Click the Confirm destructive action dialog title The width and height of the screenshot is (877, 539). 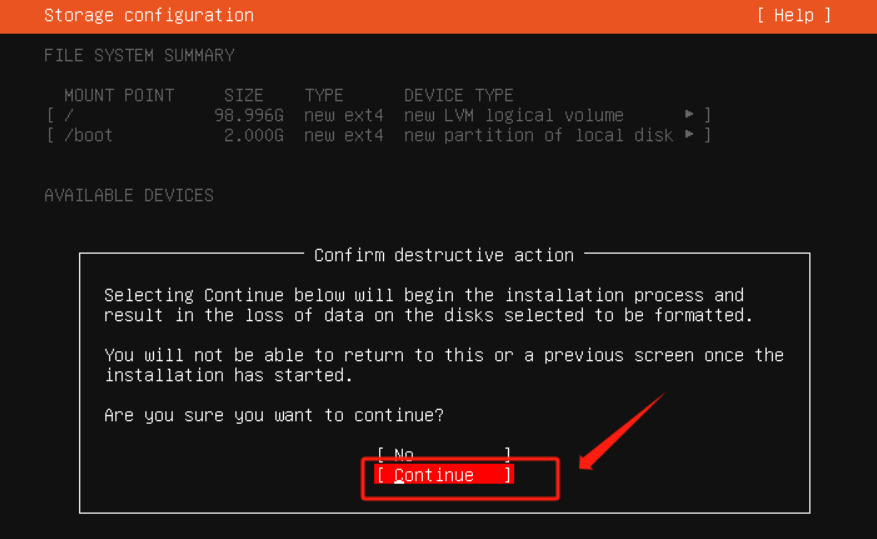[x=443, y=255]
